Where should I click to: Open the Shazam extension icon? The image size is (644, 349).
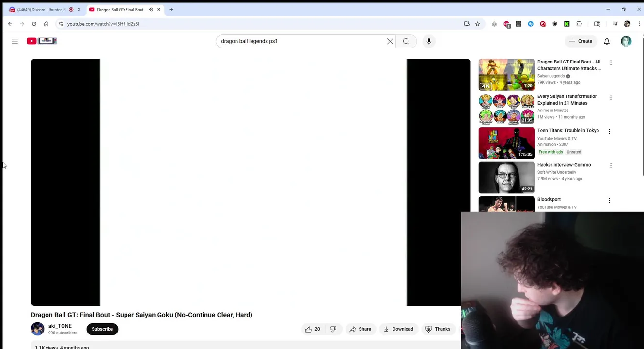(531, 24)
